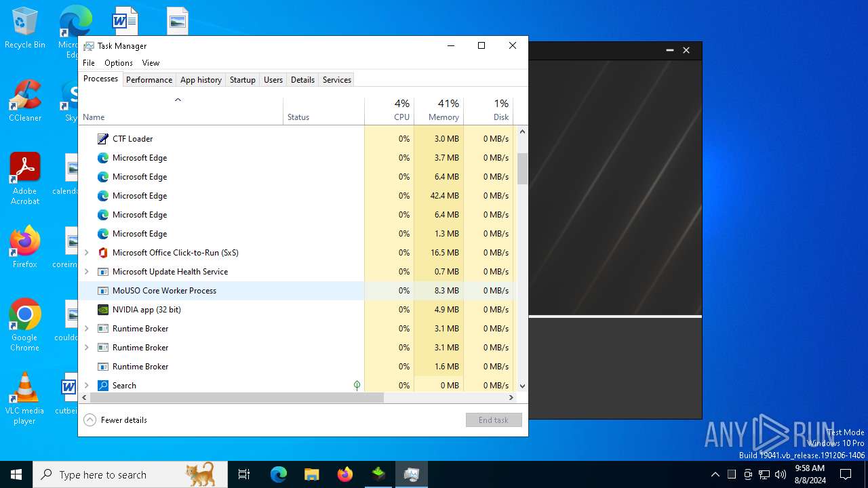Switch to the Details tab
The height and width of the screenshot is (488, 868).
pos(302,80)
